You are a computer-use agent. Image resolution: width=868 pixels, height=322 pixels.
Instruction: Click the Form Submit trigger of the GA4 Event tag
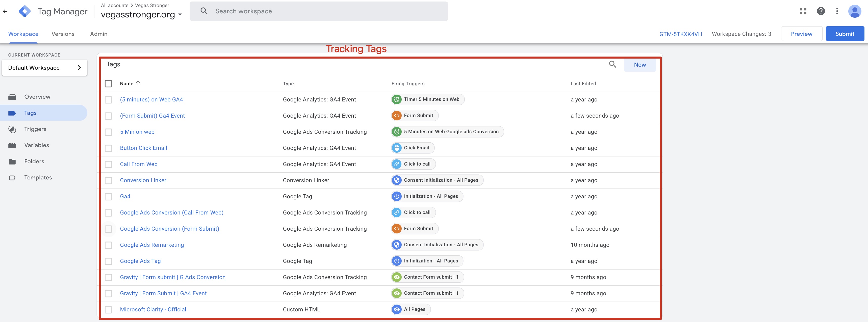(415, 116)
